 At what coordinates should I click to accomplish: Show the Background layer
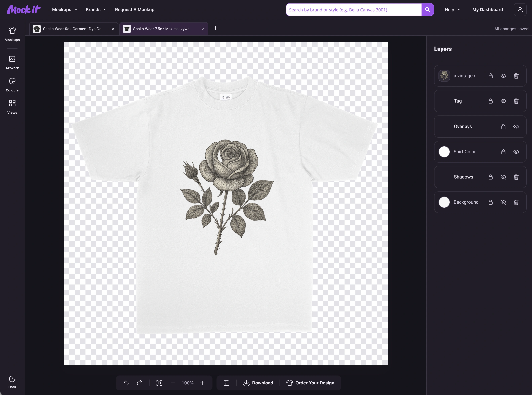click(503, 202)
